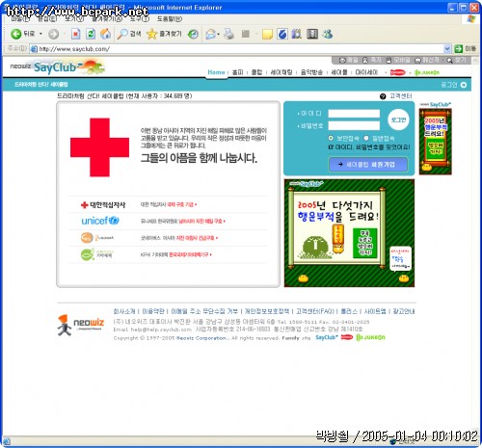This screenshot has height=448, width=482.
Task: Click the dark film-strip toolbar icon
Action: pos(312,34)
